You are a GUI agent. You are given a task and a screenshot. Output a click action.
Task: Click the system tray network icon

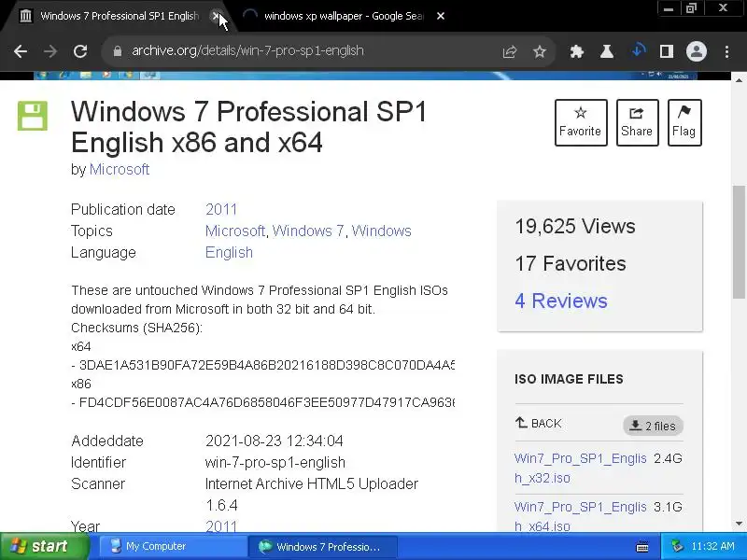677,546
